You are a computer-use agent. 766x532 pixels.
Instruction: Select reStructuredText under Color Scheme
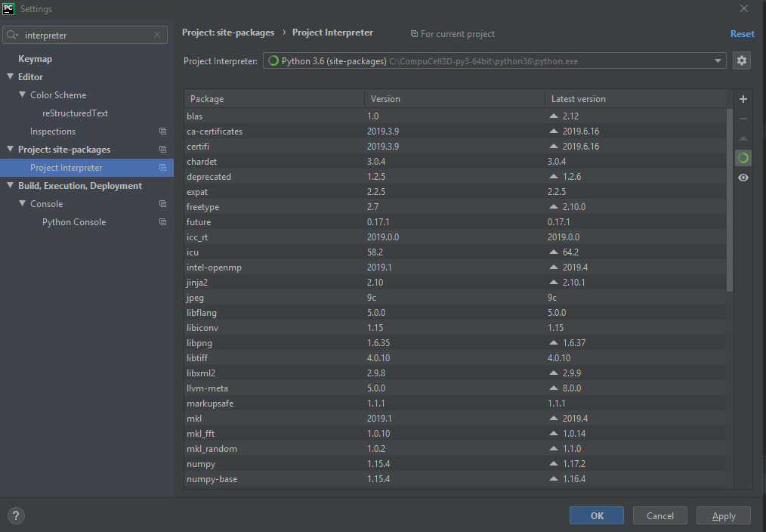[76, 113]
